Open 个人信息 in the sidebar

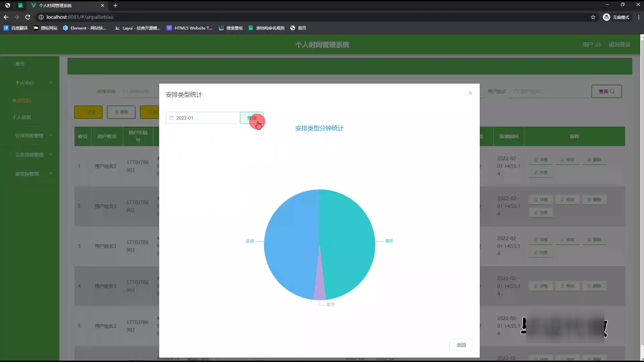point(21,117)
